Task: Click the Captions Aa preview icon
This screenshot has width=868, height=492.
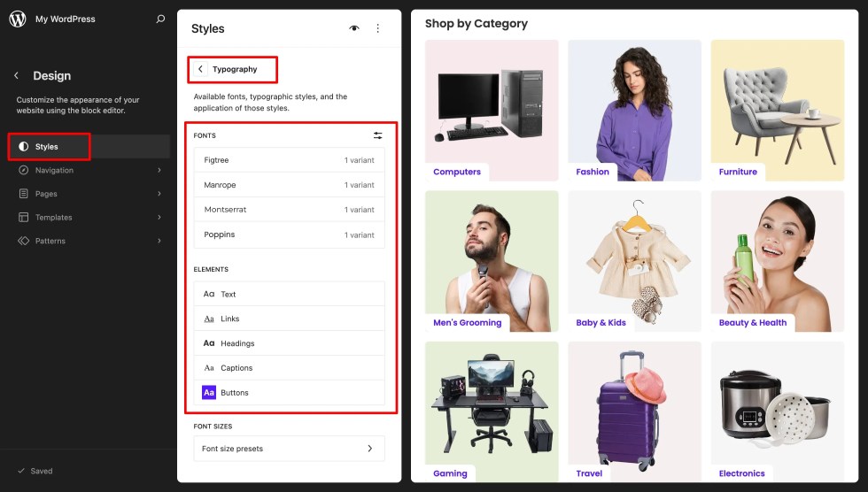Action: point(209,367)
